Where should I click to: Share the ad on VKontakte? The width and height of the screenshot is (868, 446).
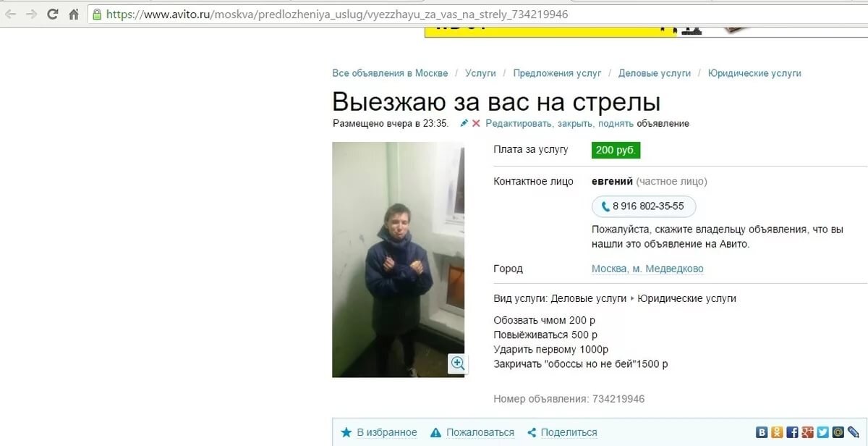tap(762, 432)
